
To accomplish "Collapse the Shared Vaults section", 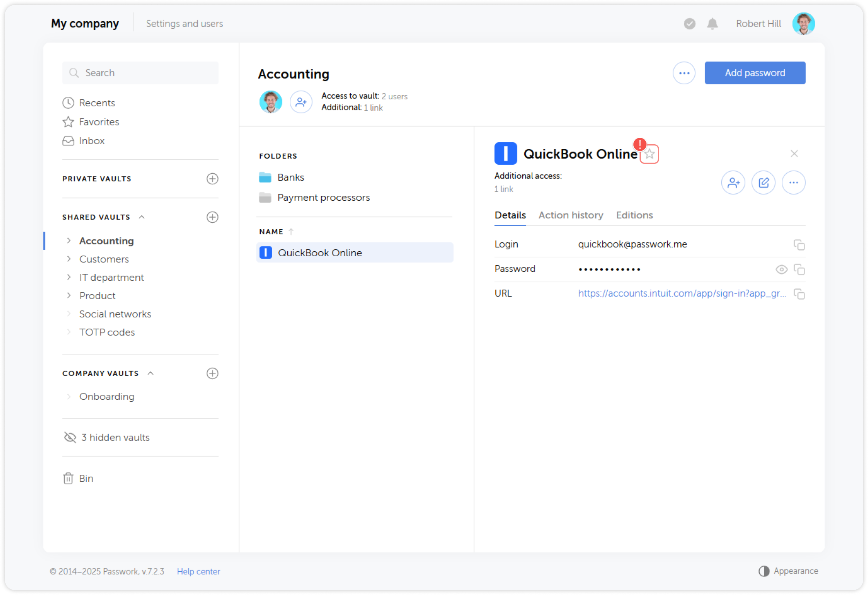I will (142, 217).
